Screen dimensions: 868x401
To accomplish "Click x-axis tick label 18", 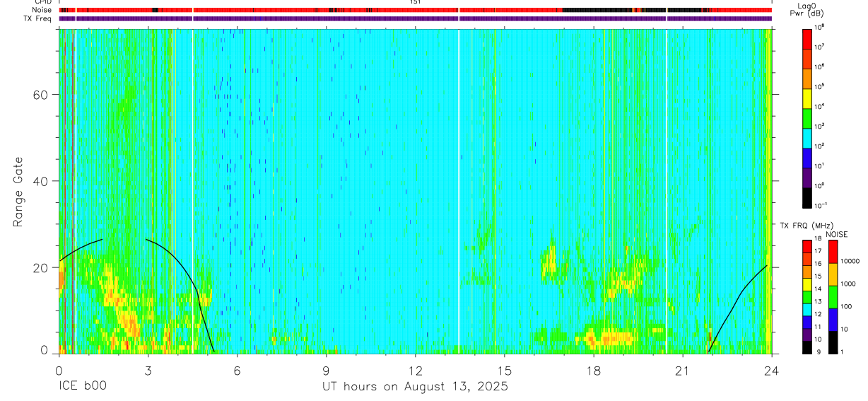I will click(x=594, y=371).
